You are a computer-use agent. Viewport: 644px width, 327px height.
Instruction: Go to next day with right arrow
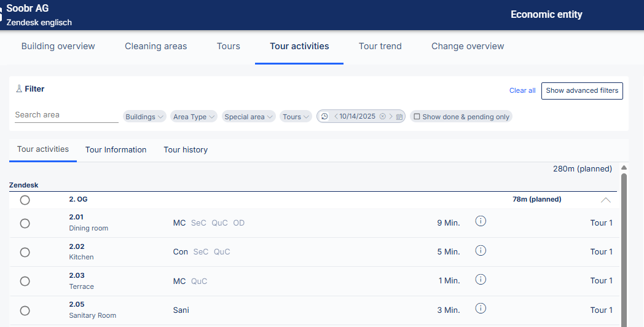(391, 117)
